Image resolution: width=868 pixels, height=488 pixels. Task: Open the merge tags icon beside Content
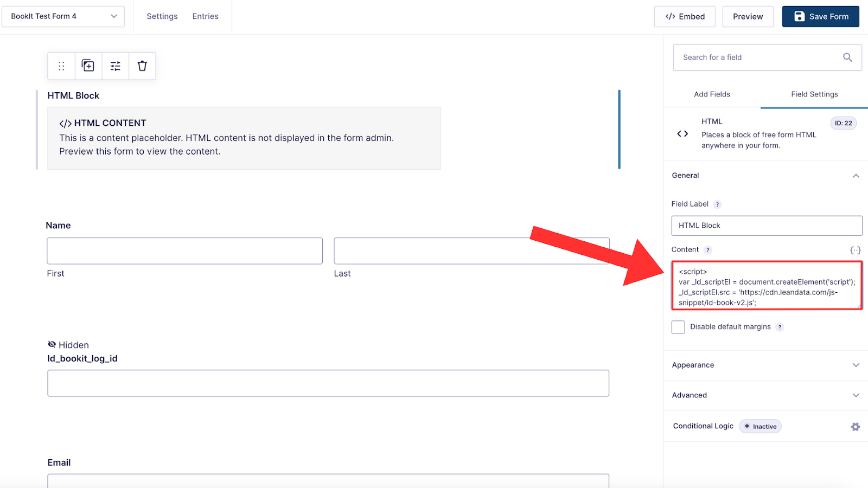click(x=855, y=250)
